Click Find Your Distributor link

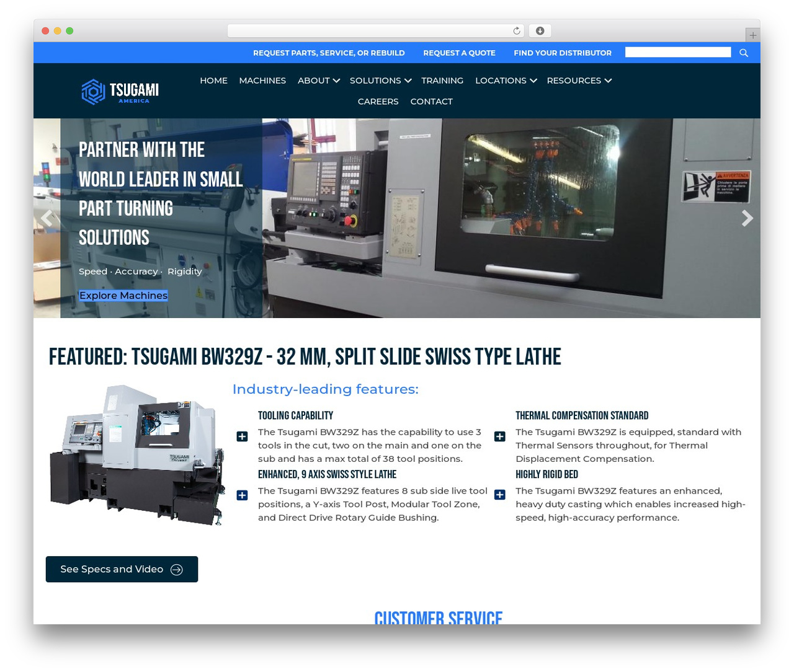pos(563,53)
